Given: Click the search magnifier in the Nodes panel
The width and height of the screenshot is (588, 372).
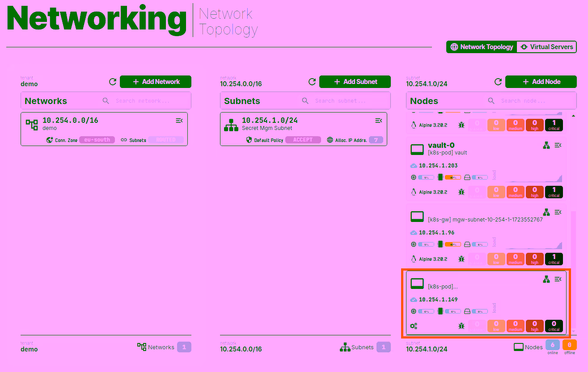Looking at the screenshot, I should pyautogui.click(x=491, y=100).
